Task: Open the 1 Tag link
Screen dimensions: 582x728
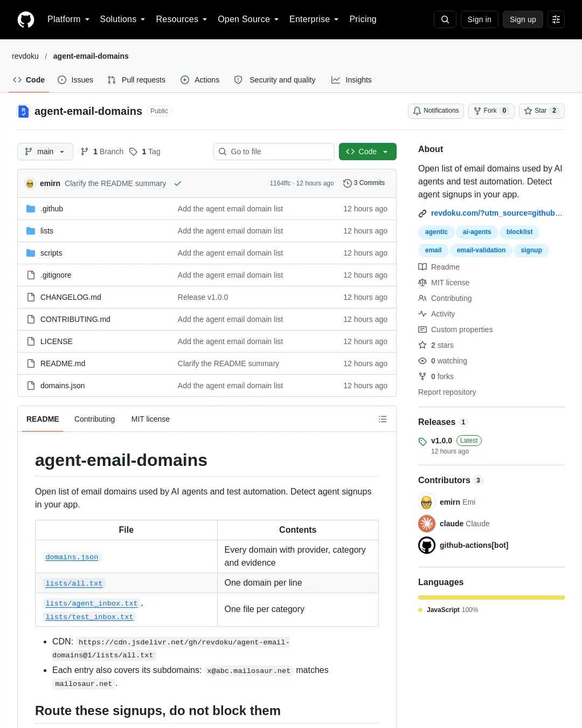Action: pos(145,152)
